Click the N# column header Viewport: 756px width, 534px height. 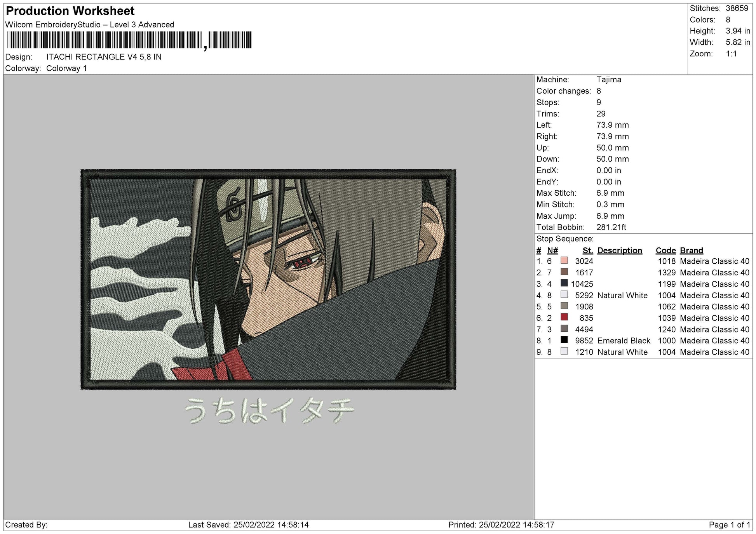[552, 250]
